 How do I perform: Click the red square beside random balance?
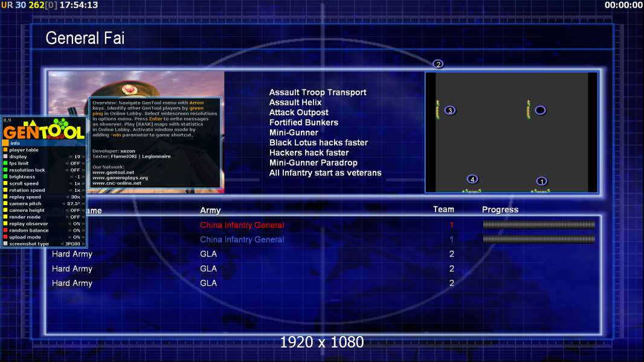5,230
